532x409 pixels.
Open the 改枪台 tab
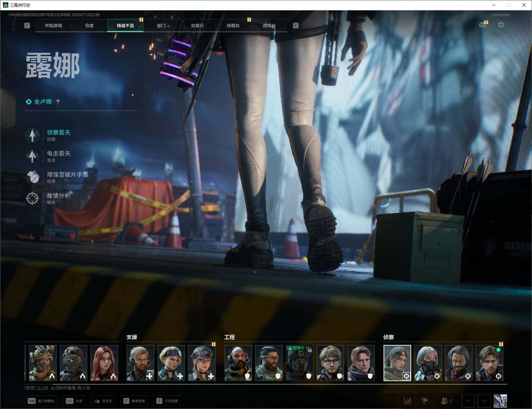point(269,26)
